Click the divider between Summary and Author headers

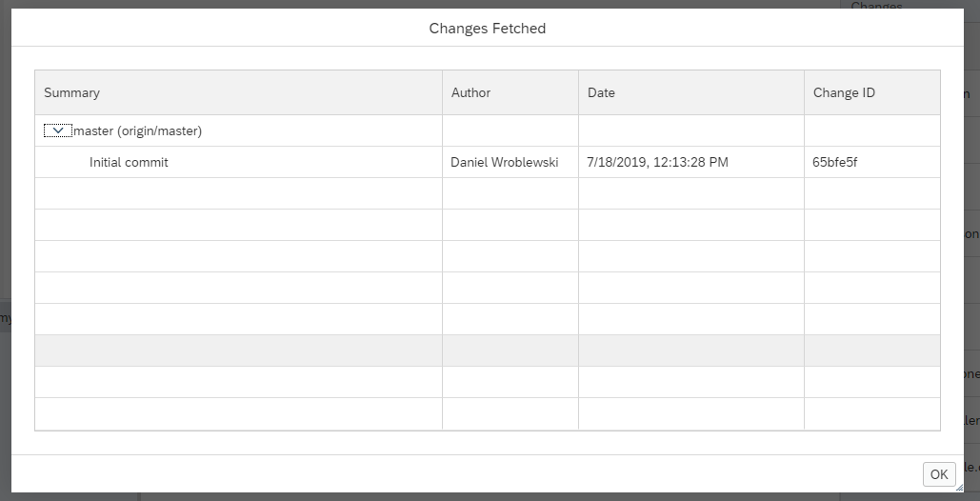click(x=442, y=92)
